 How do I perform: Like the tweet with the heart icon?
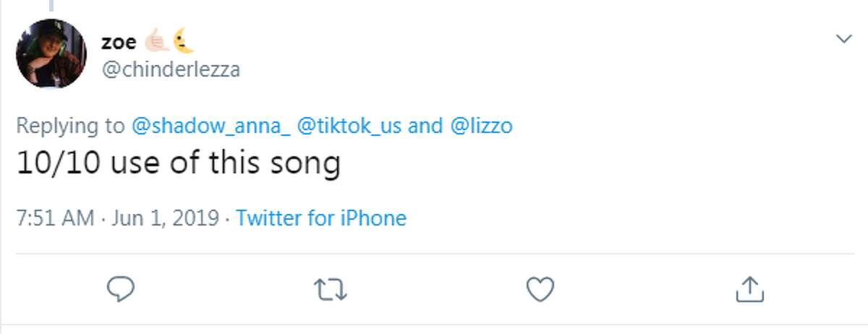pos(540,290)
